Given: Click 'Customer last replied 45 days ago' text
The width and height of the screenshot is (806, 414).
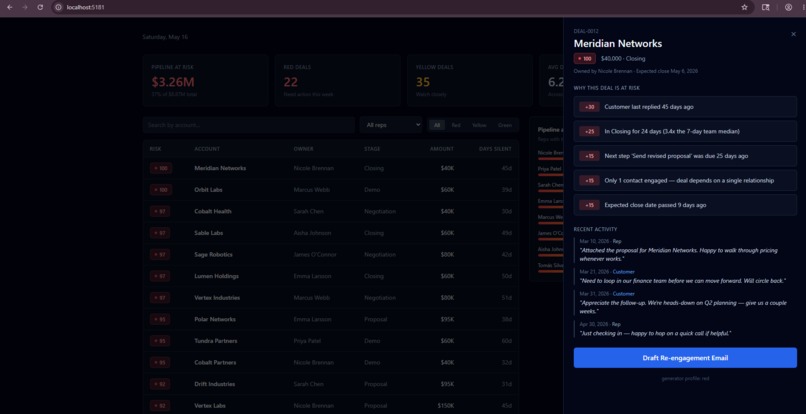Looking at the screenshot, I should [649, 107].
